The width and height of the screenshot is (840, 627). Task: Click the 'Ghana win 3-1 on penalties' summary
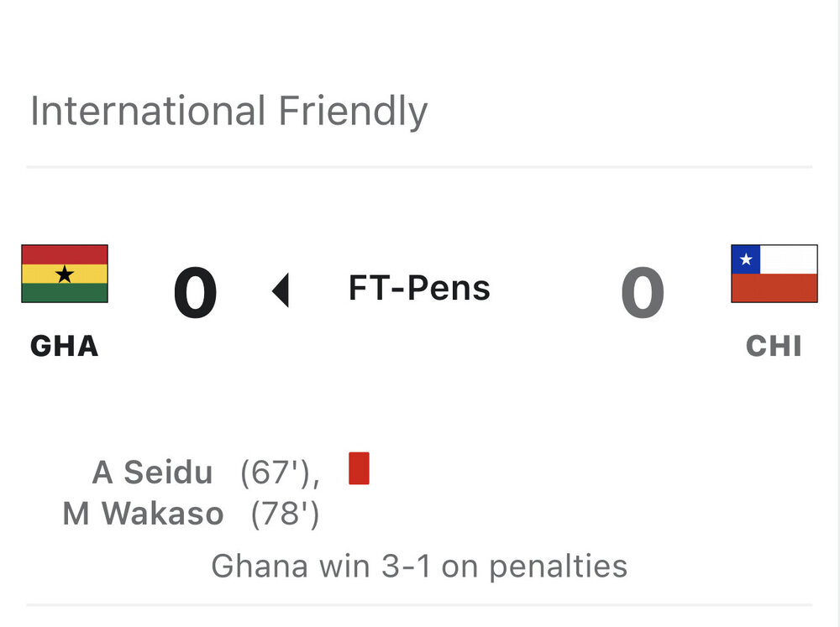coord(419,566)
